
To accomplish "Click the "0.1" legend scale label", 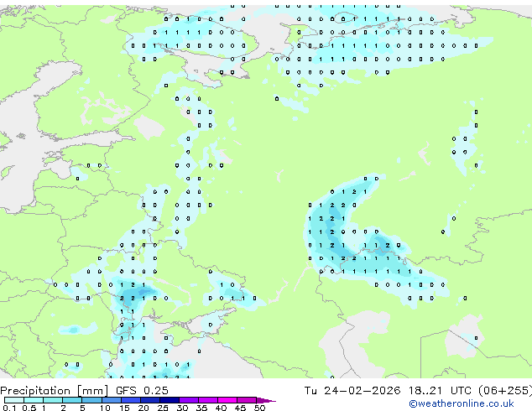I will [x=9, y=408].
